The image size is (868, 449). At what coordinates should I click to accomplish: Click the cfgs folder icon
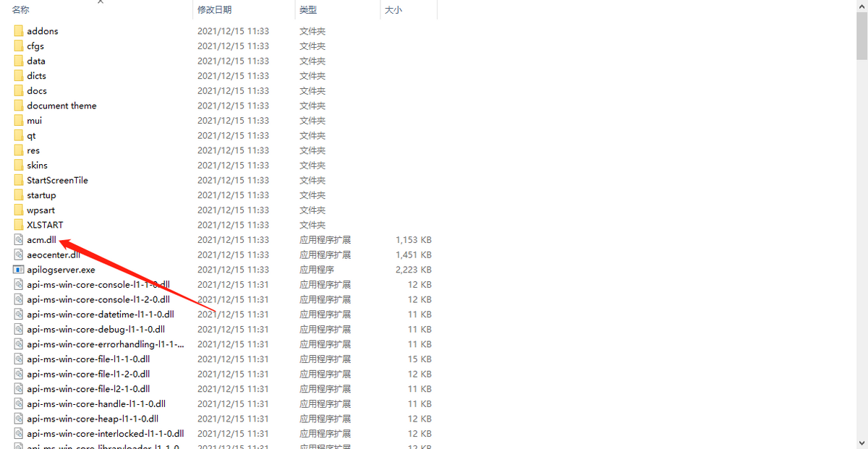pyautogui.click(x=19, y=46)
